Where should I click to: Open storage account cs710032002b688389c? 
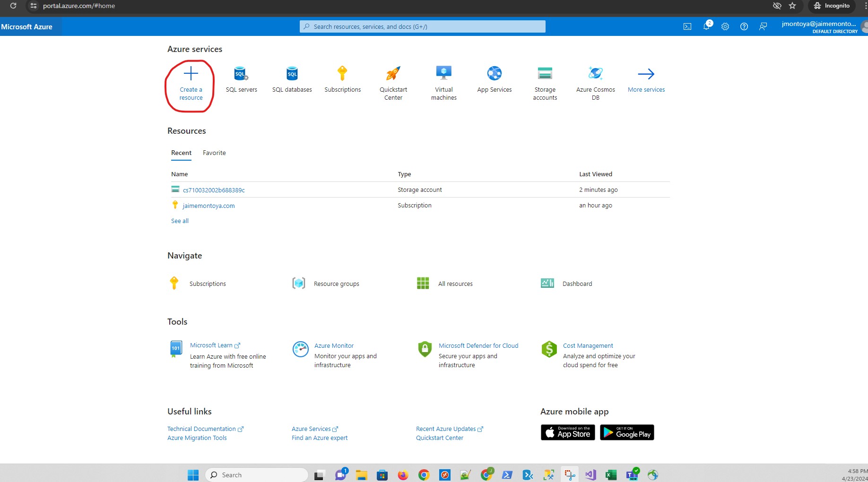click(x=214, y=190)
